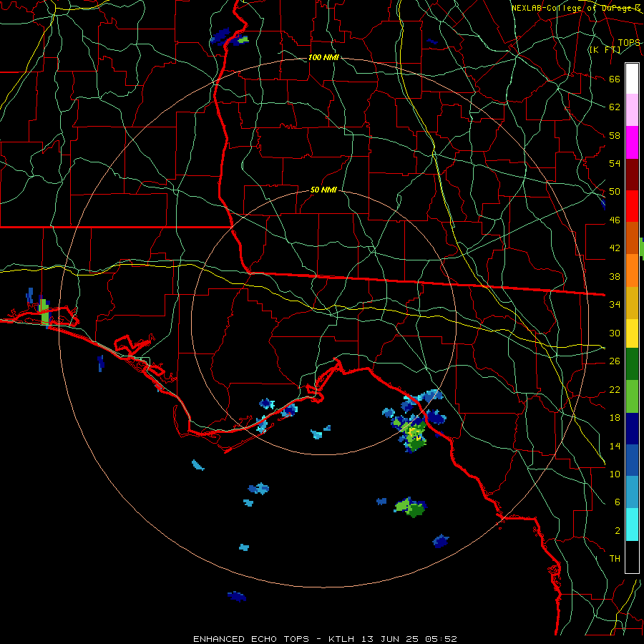The height and width of the screenshot is (644, 644).
Task: Click the bright red legend color segment
Action: (632, 206)
